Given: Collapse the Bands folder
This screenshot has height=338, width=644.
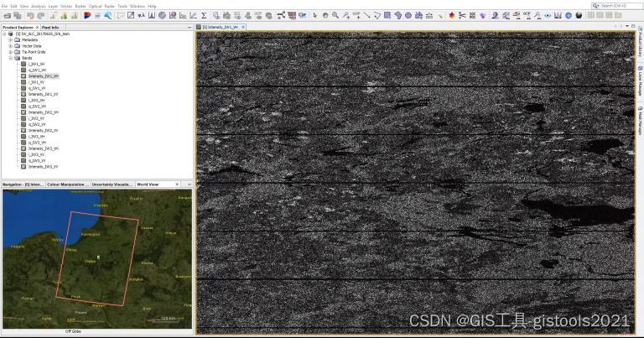Looking at the screenshot, I should pyautogui.click(x=11, y=59).
